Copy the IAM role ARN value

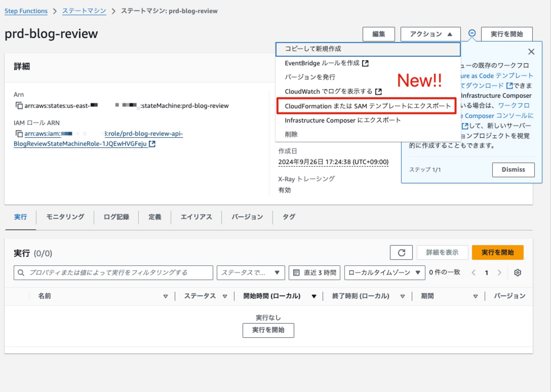click(x=19, y=134)
